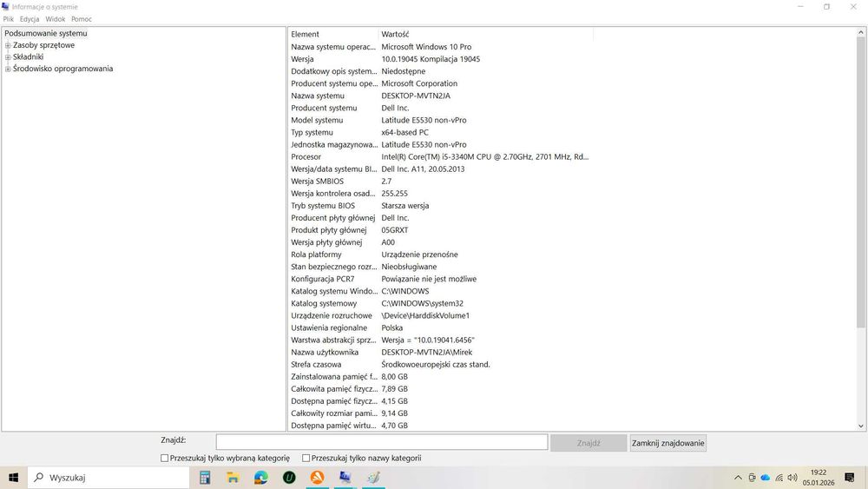Screen dimensions: 868x489
Task: Select the 'Starsza wersja' BIOS mode value
Action: click(405, 206)
